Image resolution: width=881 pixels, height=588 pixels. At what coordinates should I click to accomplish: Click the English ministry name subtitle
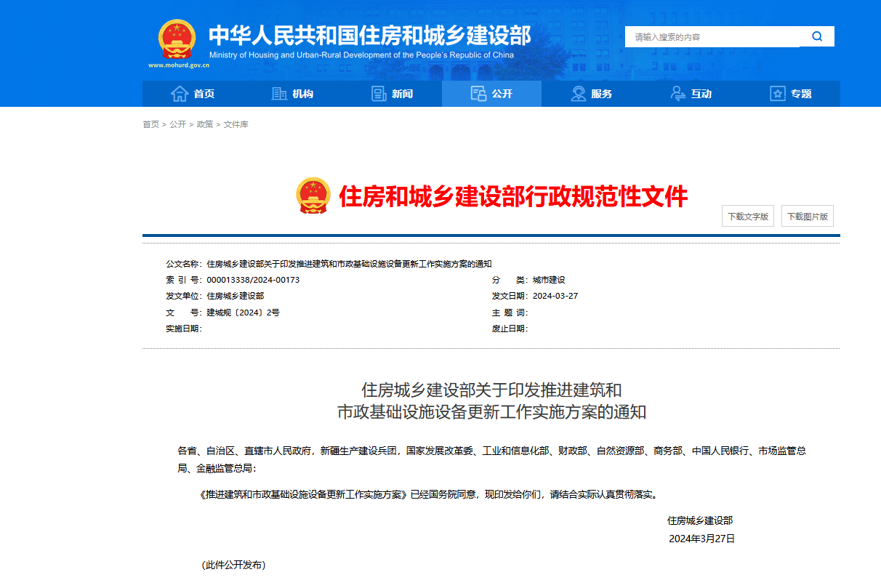[361, 55]
